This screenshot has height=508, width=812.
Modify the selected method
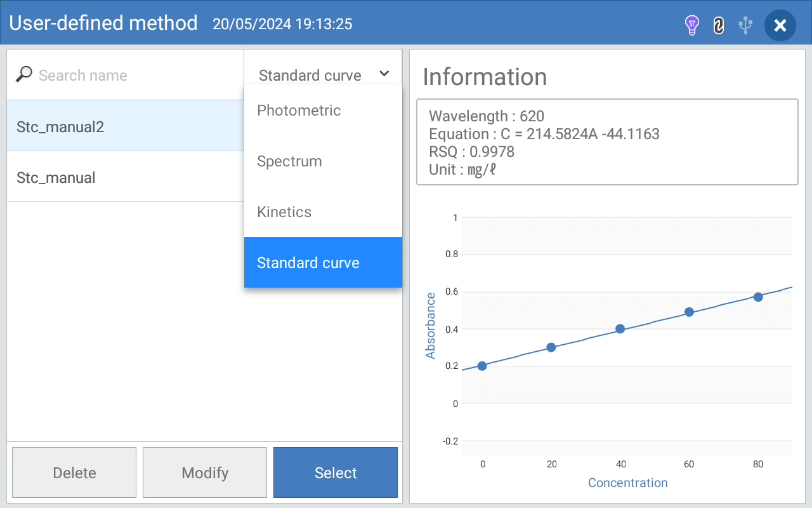[205, 472]
